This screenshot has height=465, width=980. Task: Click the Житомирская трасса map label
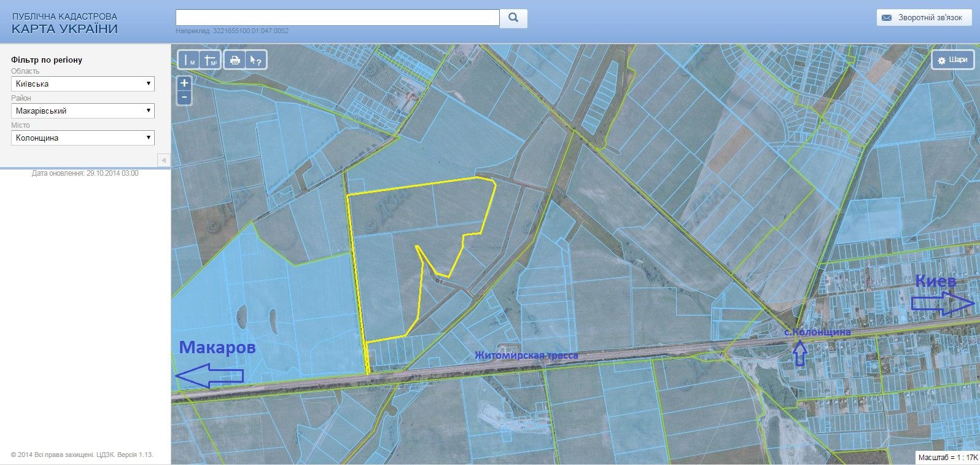pyautogui.click(x=526, y=355)
